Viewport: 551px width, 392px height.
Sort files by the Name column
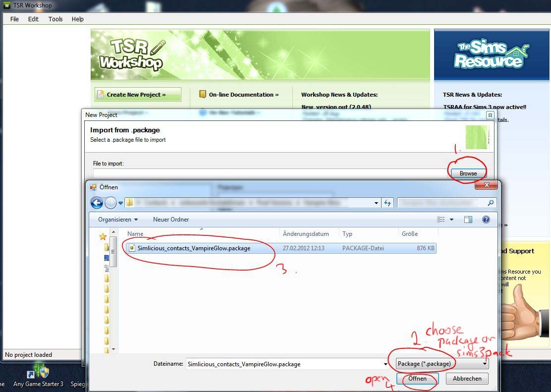pyautogui.click(x=135, y=234)
